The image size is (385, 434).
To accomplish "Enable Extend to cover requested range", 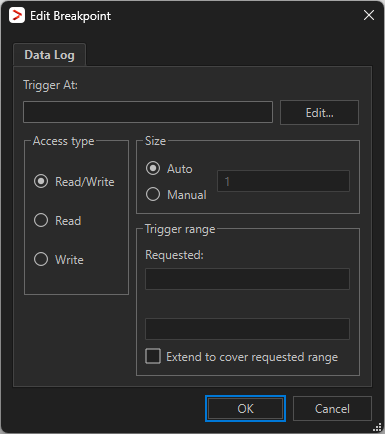I will (242, 357).
